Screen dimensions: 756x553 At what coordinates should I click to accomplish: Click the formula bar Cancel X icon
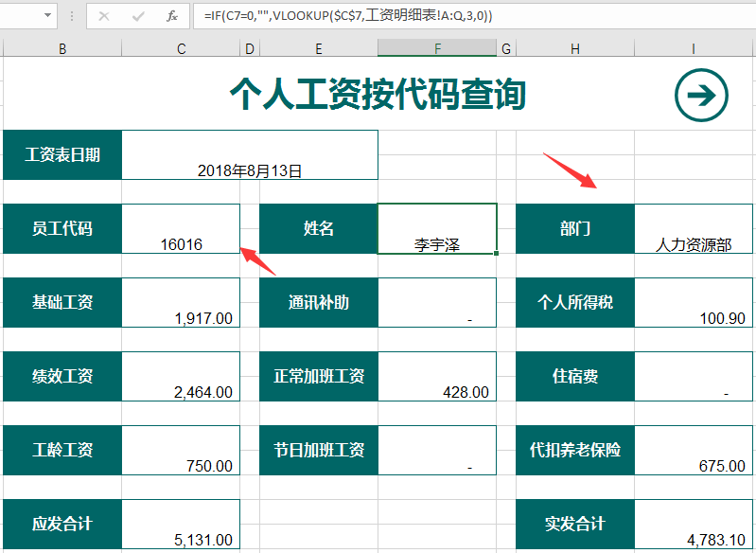[x=104, y=16]
